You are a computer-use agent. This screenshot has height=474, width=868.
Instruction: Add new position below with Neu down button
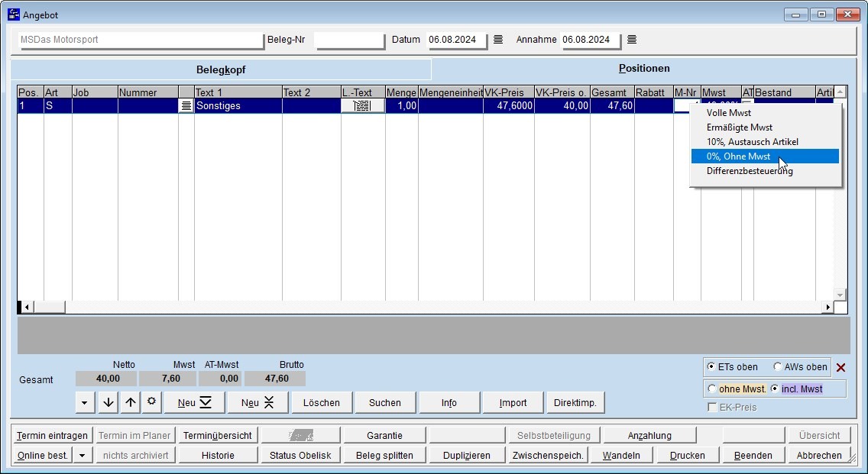point(194,403)
